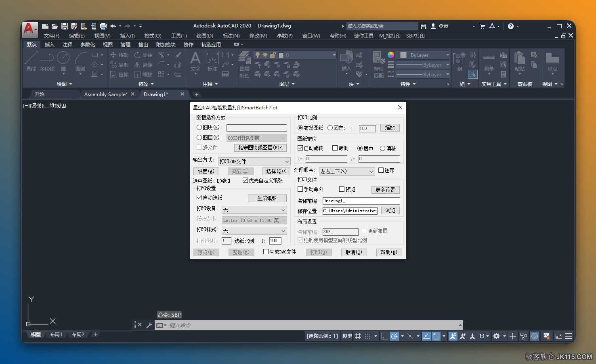596x364 pixels.
Task: Switch to the 布局1 layout tab
Action: coord(56,334)
